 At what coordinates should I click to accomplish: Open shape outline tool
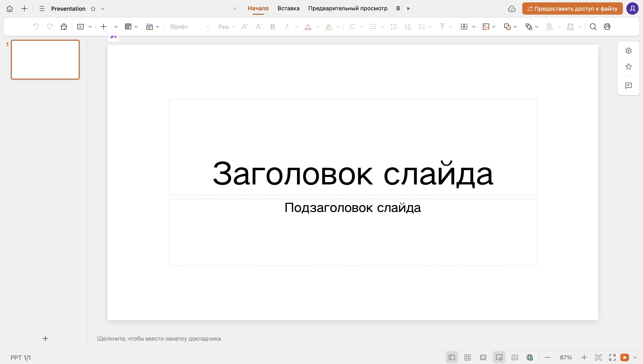570,26
